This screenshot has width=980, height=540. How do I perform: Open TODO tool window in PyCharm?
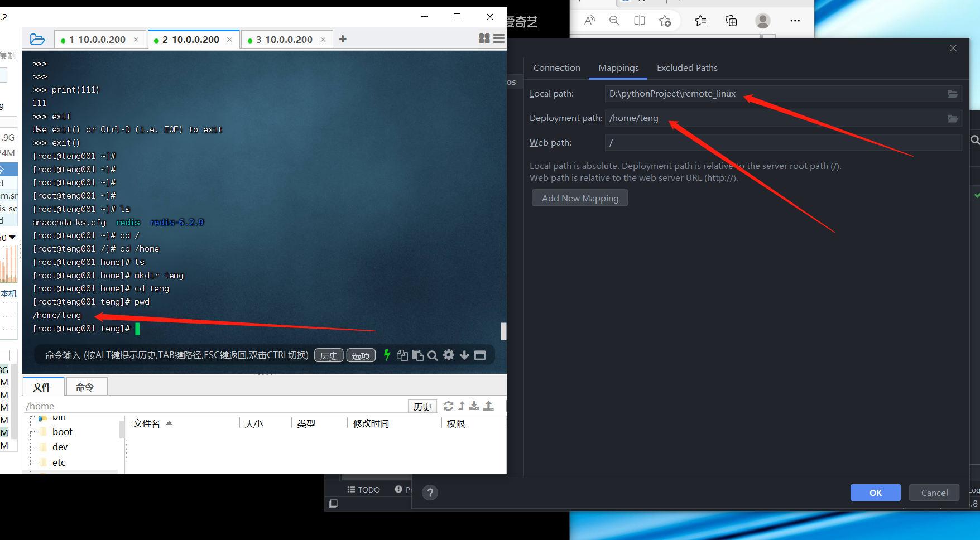click(364, 489)
